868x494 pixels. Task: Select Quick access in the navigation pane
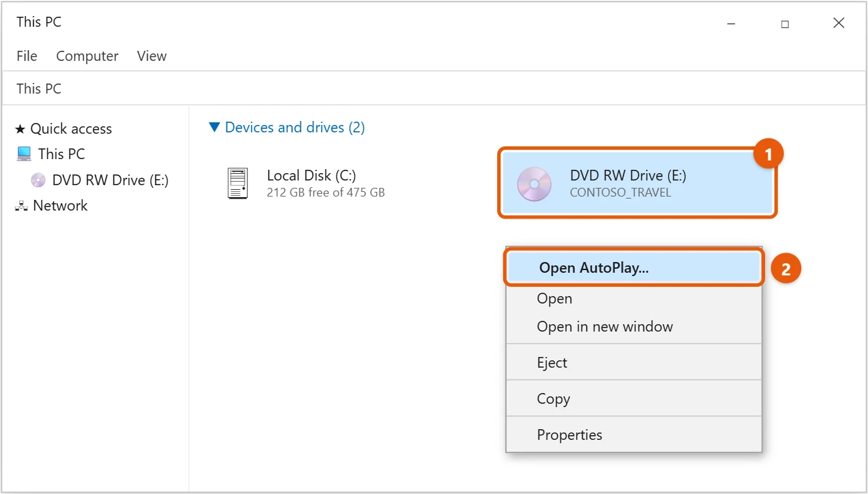click(x=71, y=128)
